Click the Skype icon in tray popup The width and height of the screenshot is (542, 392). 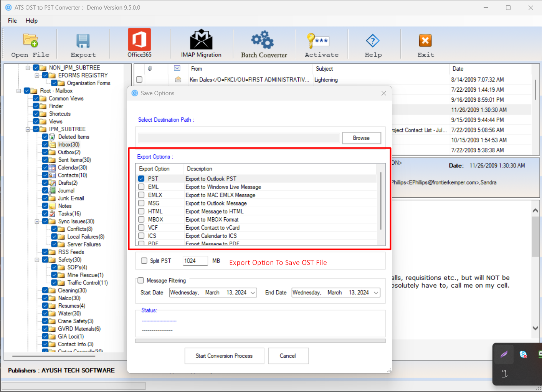(x=523, y=354)
